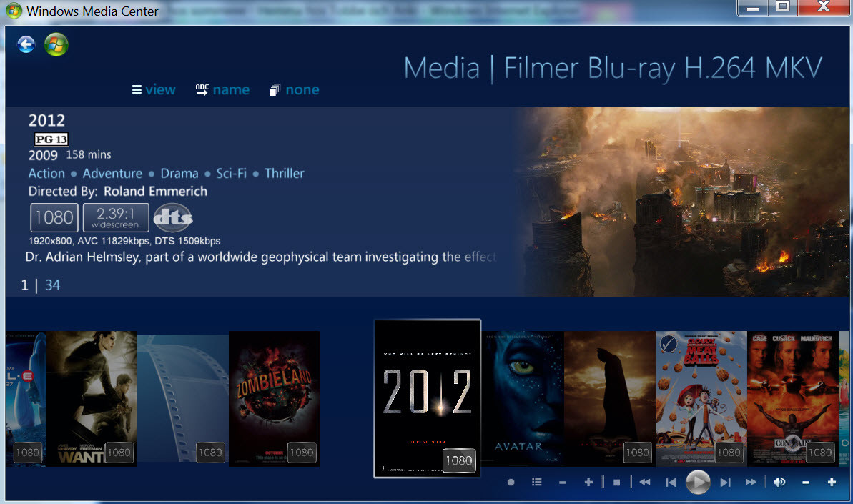Skip forward with the skip-next button
The height and width of the screenshot is (504, 853).
coord(725,483)
